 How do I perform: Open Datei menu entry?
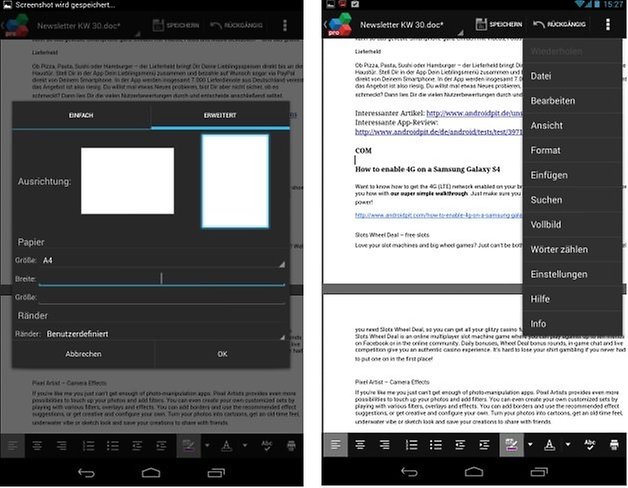click(573, 76)
